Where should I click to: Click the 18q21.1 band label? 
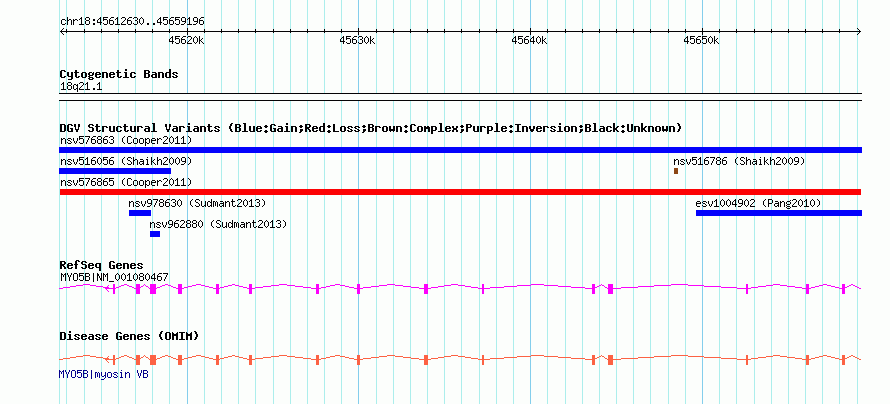pos(81,87)
